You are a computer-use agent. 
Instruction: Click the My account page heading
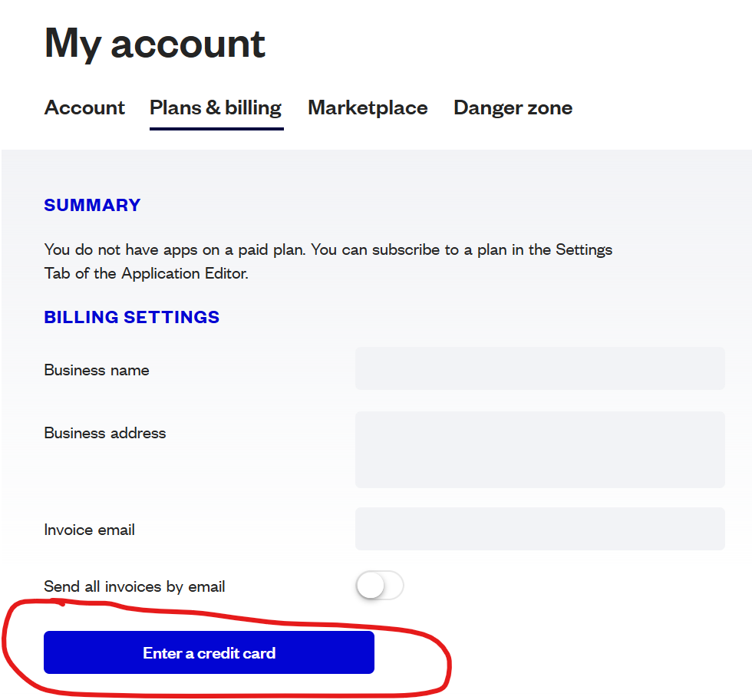coord(155,43)
